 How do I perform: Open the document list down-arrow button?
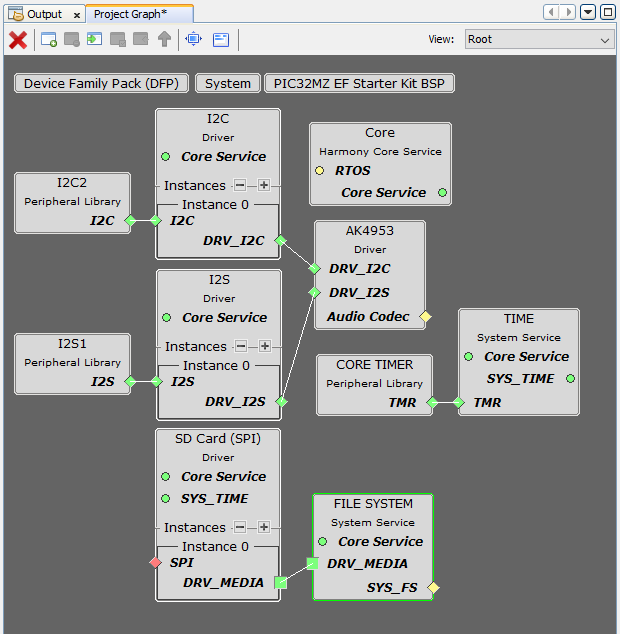coord(587,12)
